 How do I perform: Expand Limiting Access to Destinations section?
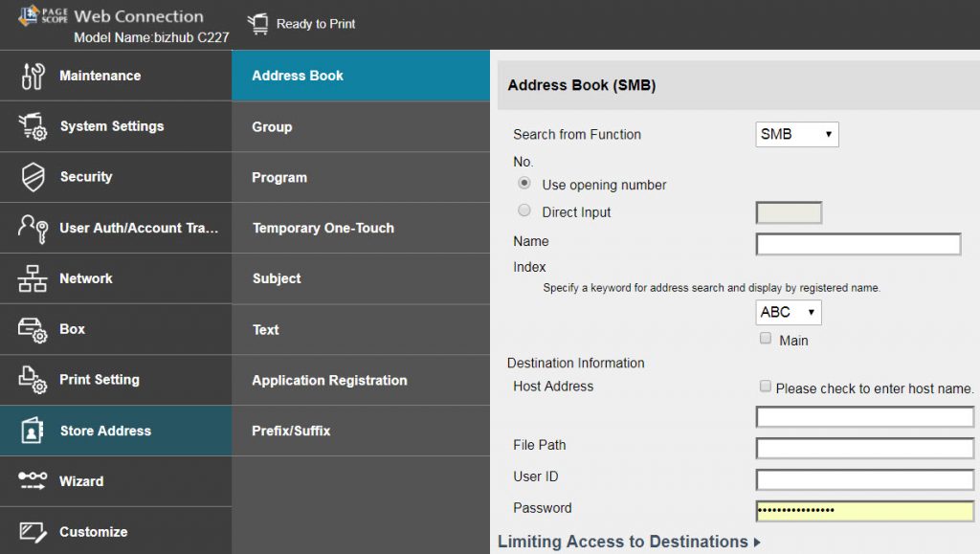click(x=629, y=542)
